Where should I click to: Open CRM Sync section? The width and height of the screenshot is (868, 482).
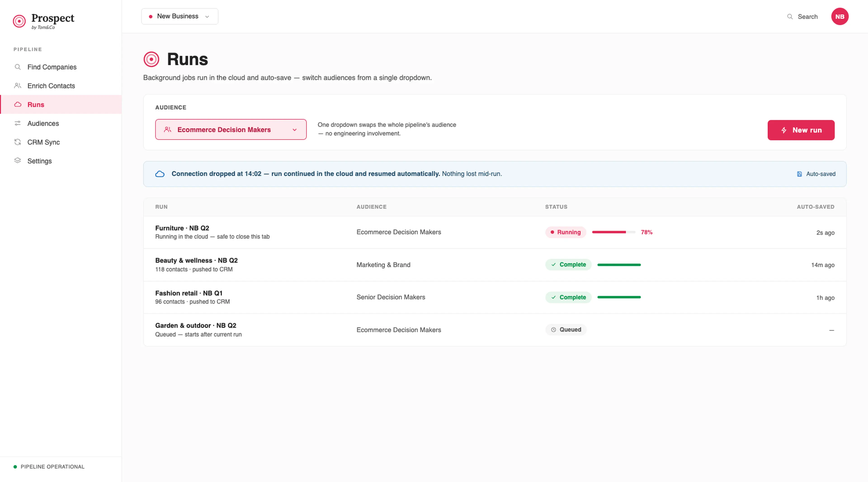[61, 142]
